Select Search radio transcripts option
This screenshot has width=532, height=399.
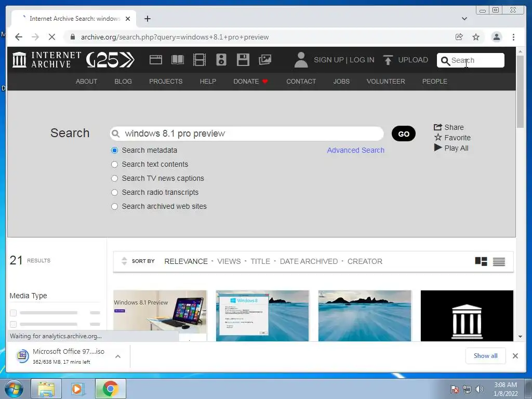point(115,192)
